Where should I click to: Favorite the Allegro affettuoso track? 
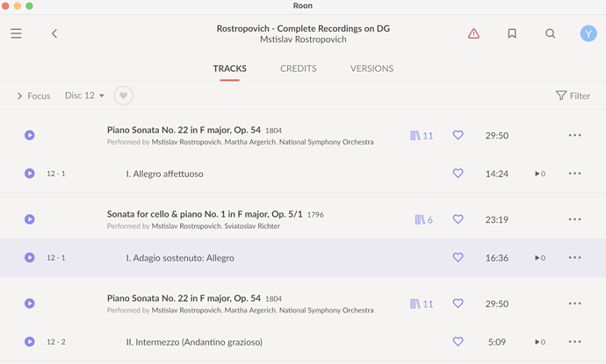coord(458,174)
